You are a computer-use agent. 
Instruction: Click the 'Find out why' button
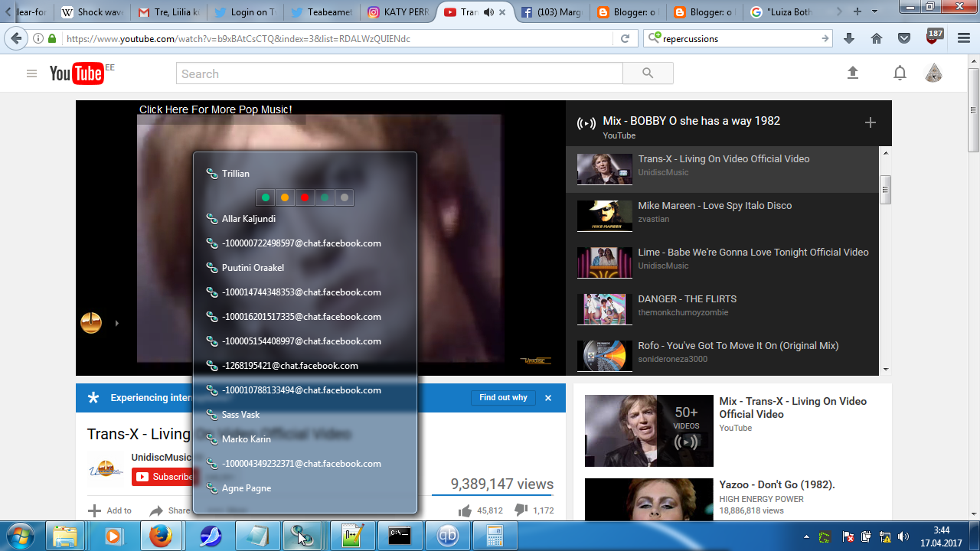tap(503, 398)
